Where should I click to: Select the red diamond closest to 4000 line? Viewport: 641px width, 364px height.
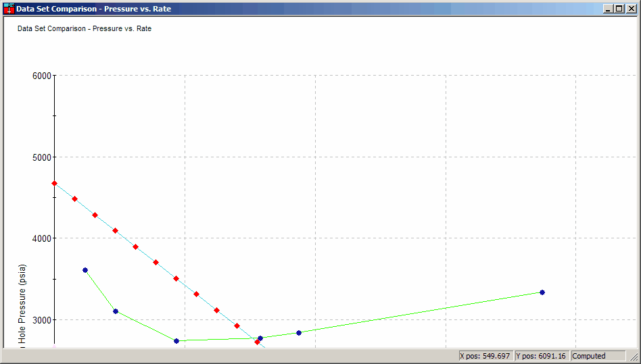tap(115, 230)
